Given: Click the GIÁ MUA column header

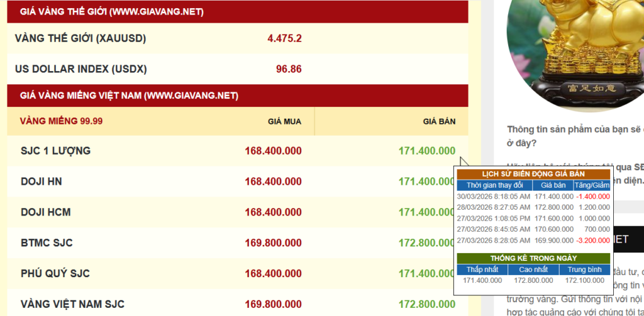Looking at the screenshot, I should (284, 121).
